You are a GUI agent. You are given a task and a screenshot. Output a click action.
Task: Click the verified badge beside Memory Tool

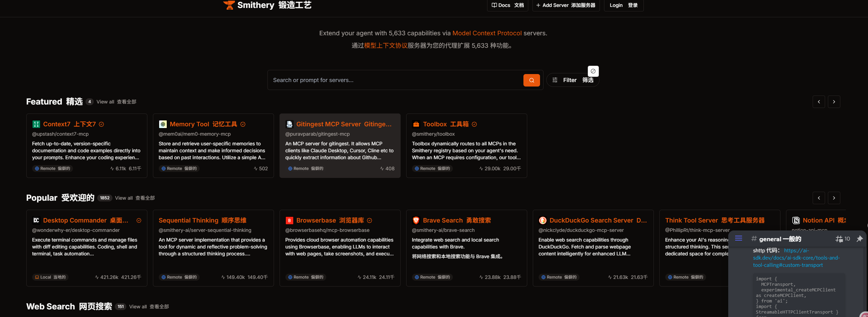pos(243,124)
